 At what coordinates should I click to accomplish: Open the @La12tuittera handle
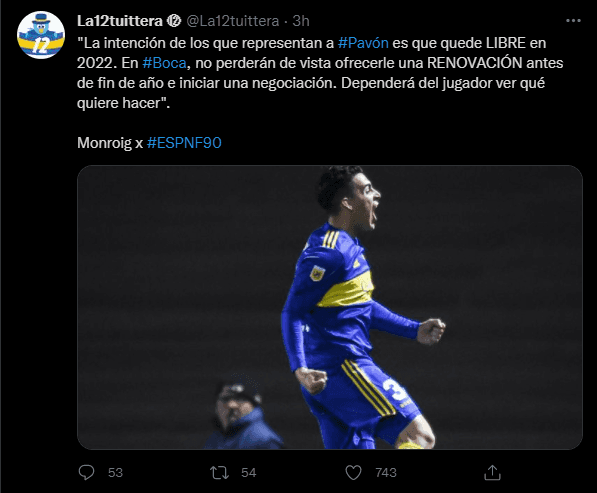[x=233, y=21]
